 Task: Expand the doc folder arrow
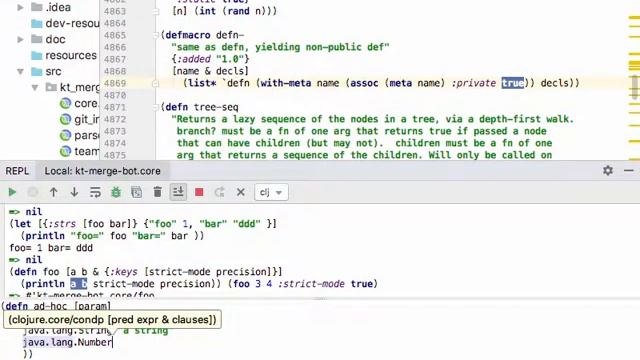click(20, 39)
